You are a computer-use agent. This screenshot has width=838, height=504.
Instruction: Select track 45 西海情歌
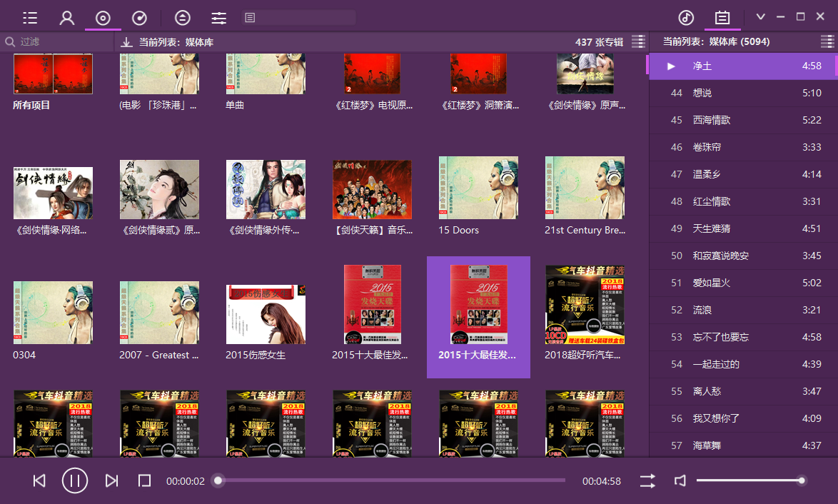[743, 120]
